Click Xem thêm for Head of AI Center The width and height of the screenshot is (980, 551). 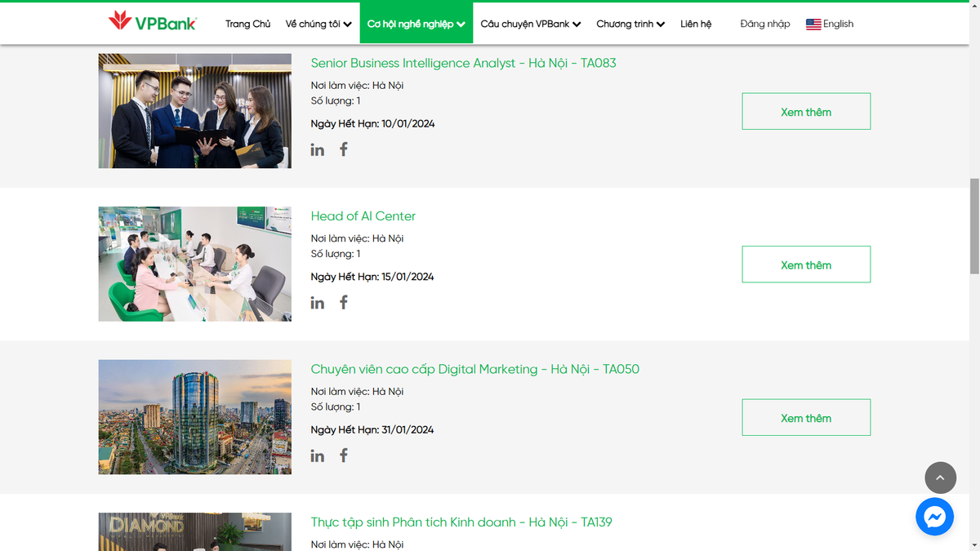coord(806,264)
